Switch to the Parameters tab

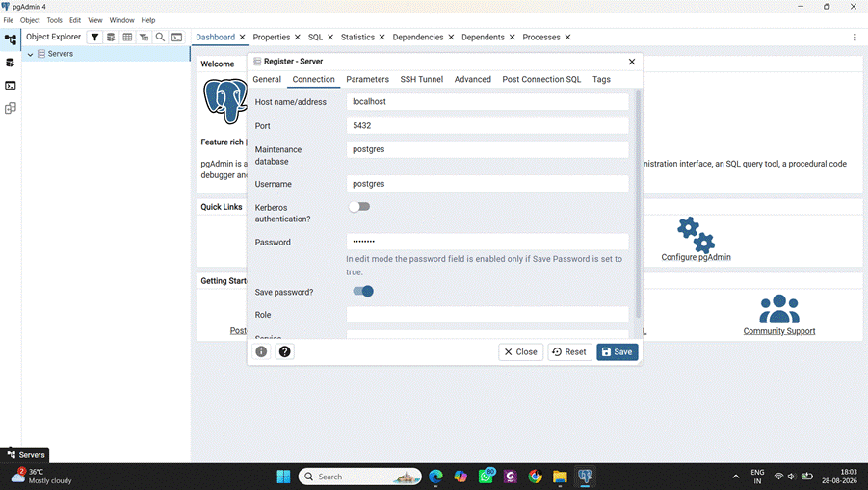(368, 79)
